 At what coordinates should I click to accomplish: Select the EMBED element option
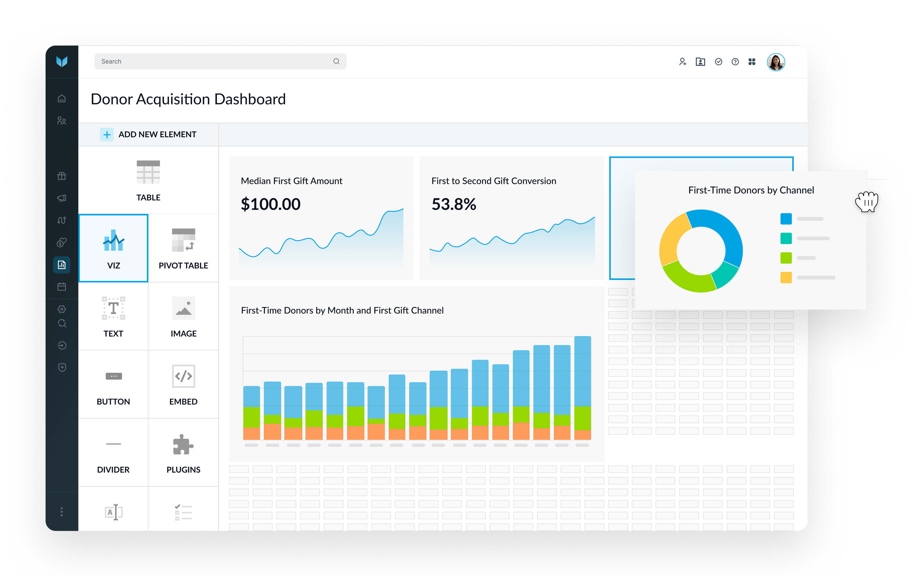point(183,384)
